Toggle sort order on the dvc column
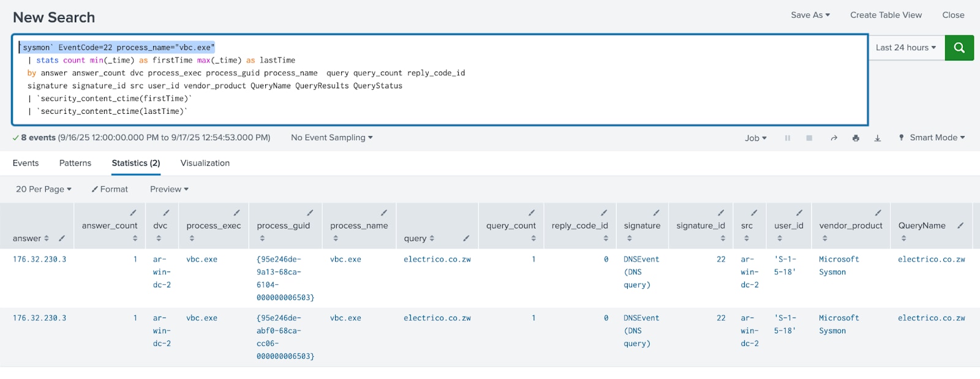Viewport: 980px width, 379px height. (x=159, y=238)
